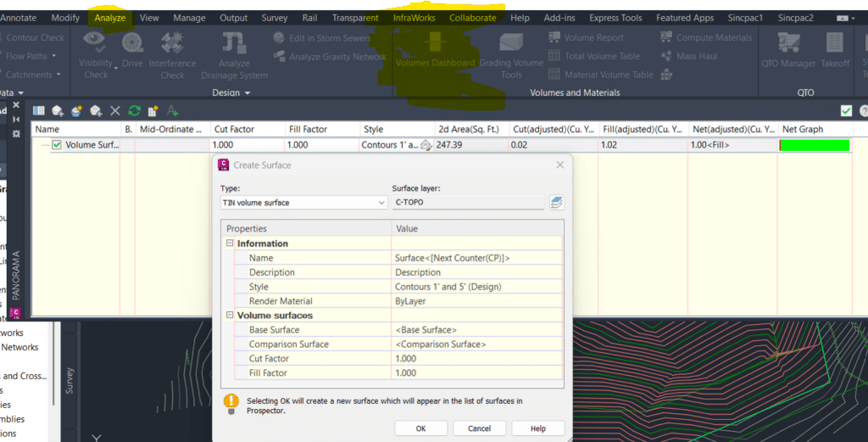The width and height of the screenshot is (868, 442).
Task: Switch to the Modify ribbon tab
Action: [65, 18]
